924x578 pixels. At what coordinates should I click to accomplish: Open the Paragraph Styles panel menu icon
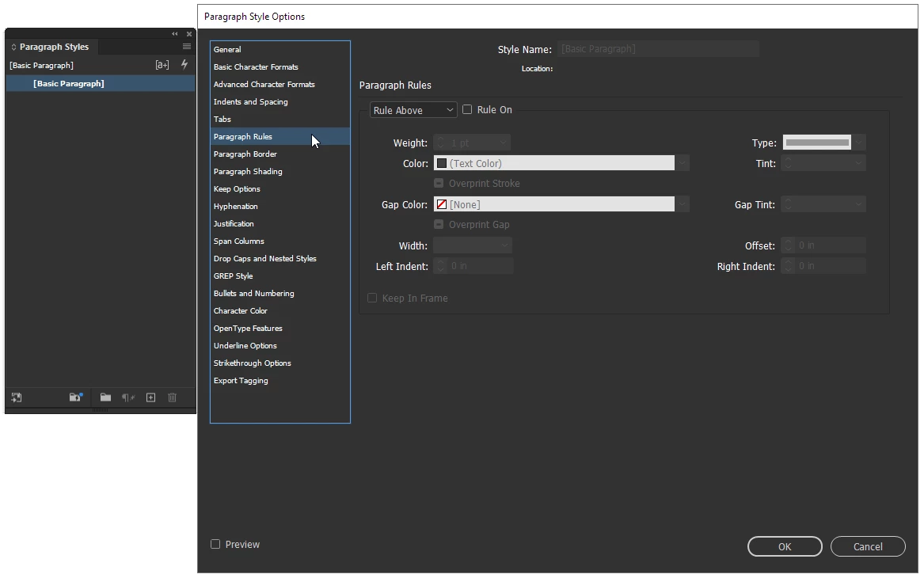[x=187, y=47]
